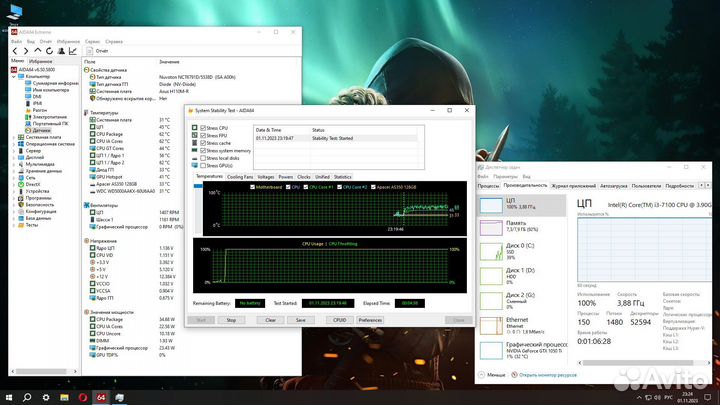
Task: Enable Stress GPU(s) checkbox
Action: pos(203,165)
